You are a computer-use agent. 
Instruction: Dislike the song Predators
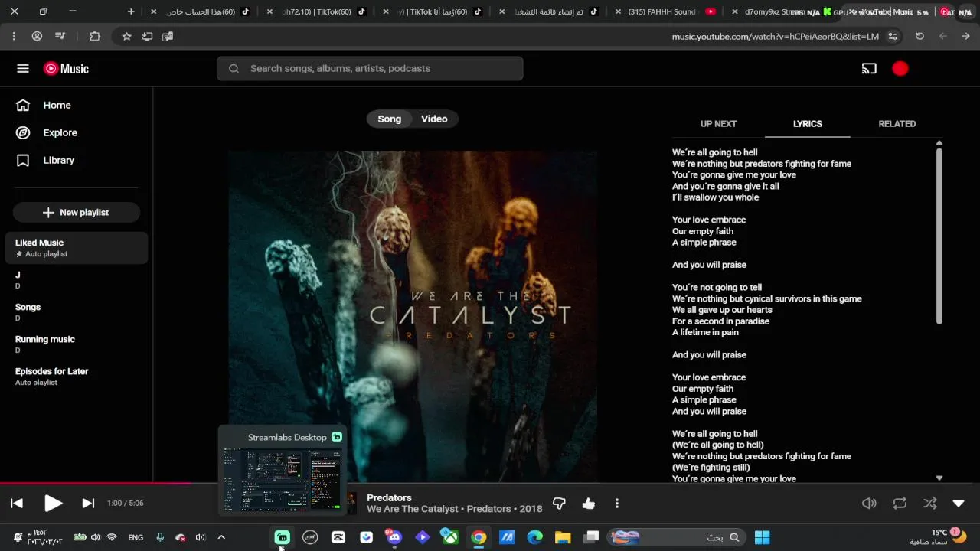(x=560, y=504)
